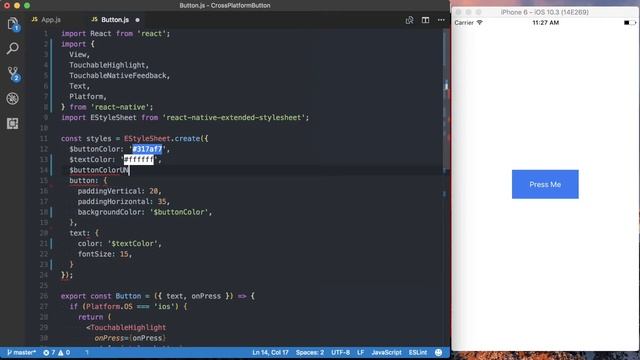Click the unsaved dot on Button.js tab
This screenshot has width=640, height=360.
click(x=138, y=20)
